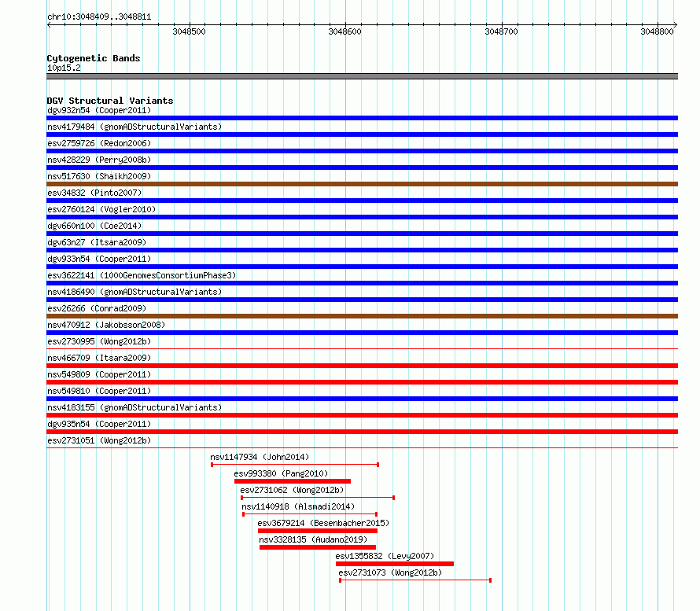
Task: Click the red span for esv2731062
Action: 318,498
